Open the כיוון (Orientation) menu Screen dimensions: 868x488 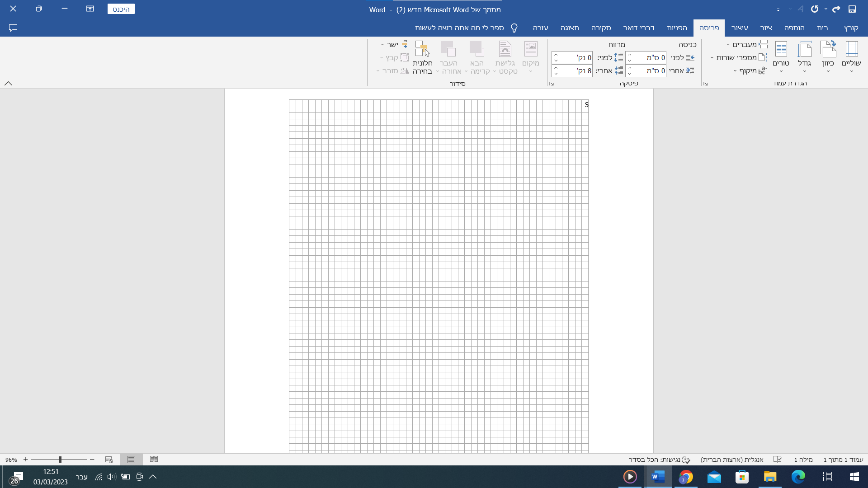(828, 57)
